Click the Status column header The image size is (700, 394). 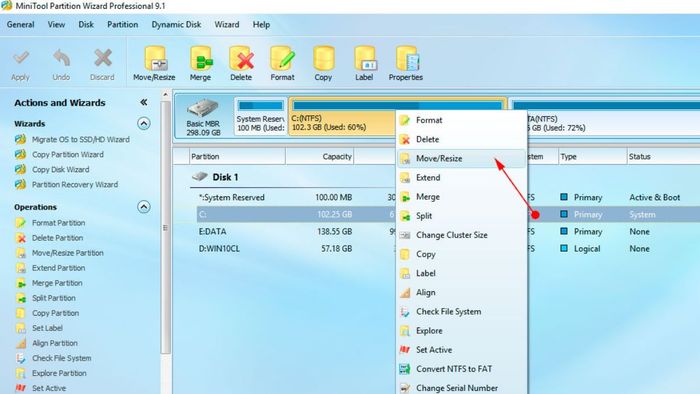point(663,157)
